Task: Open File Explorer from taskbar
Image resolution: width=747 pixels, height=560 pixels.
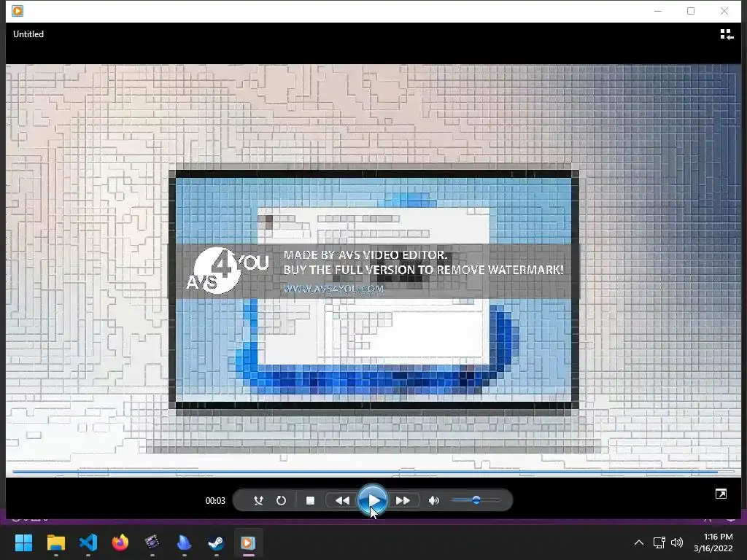Action: [x=55, y=542]
